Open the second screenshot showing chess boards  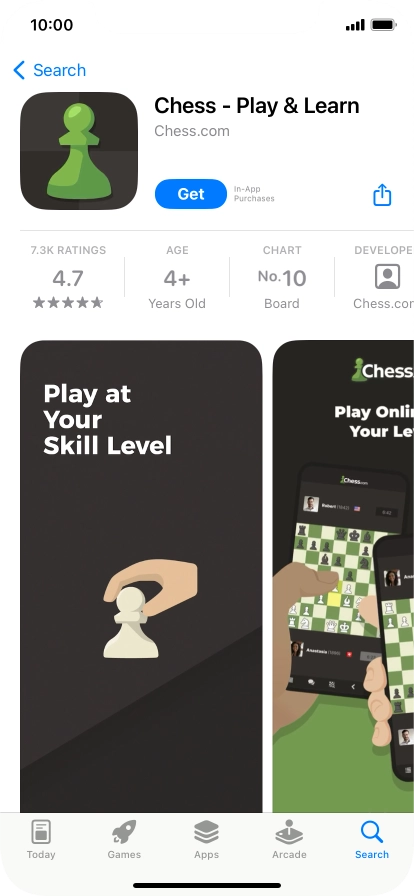[x=343, y=576]
